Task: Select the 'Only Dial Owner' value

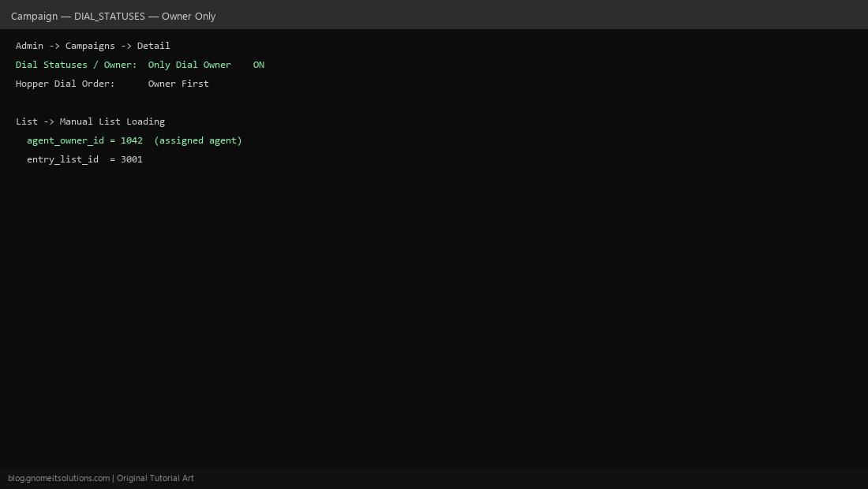Action: coord(189,65)
